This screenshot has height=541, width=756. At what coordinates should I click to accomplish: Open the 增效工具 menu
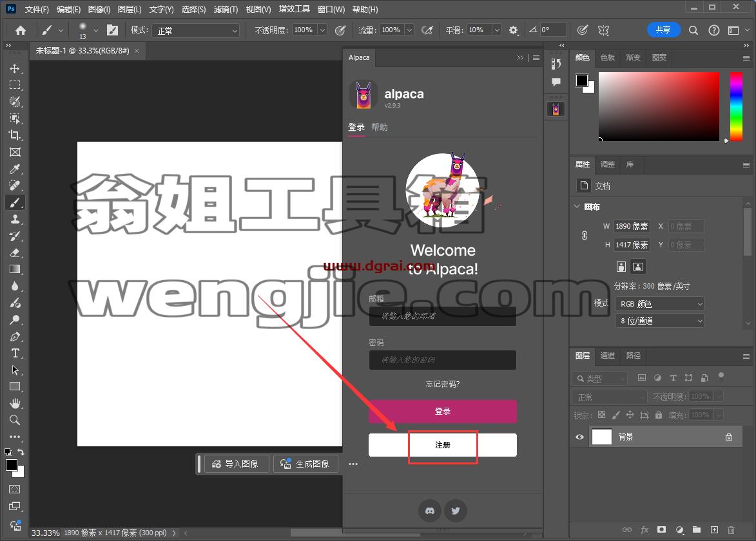point(294,9)
